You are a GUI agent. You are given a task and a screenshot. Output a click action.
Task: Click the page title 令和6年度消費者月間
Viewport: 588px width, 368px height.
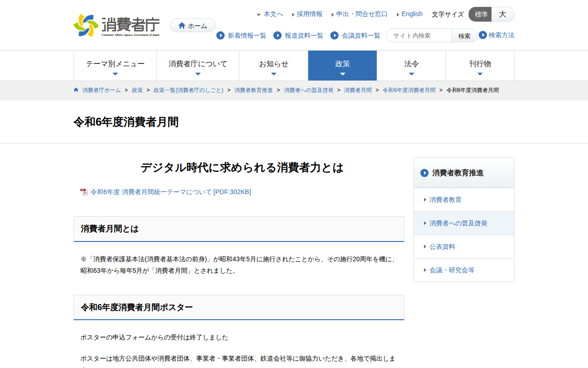coord(126,122)
